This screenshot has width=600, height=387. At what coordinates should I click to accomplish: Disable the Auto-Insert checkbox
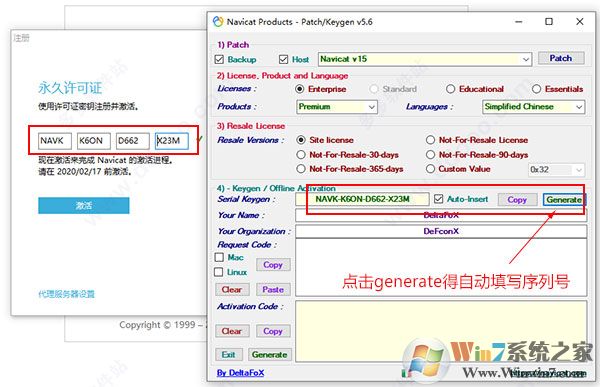[x=439, y=199]
